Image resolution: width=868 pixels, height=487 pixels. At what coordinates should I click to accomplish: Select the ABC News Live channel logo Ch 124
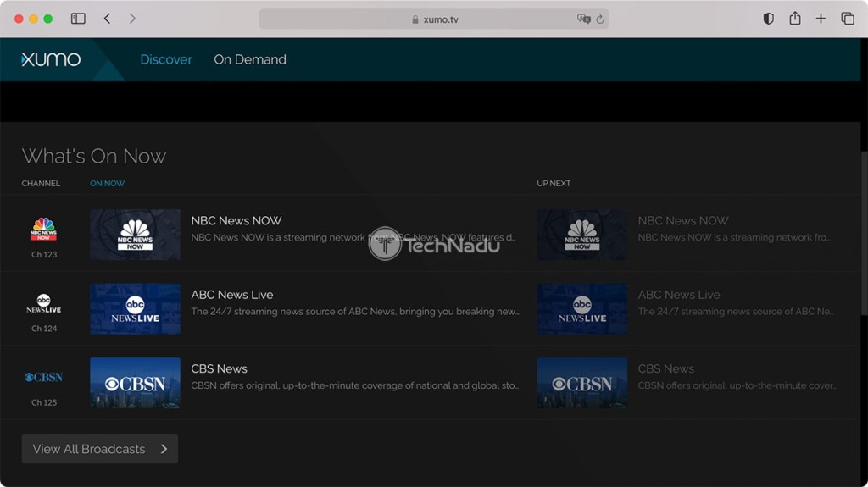[x=44, y=304]
